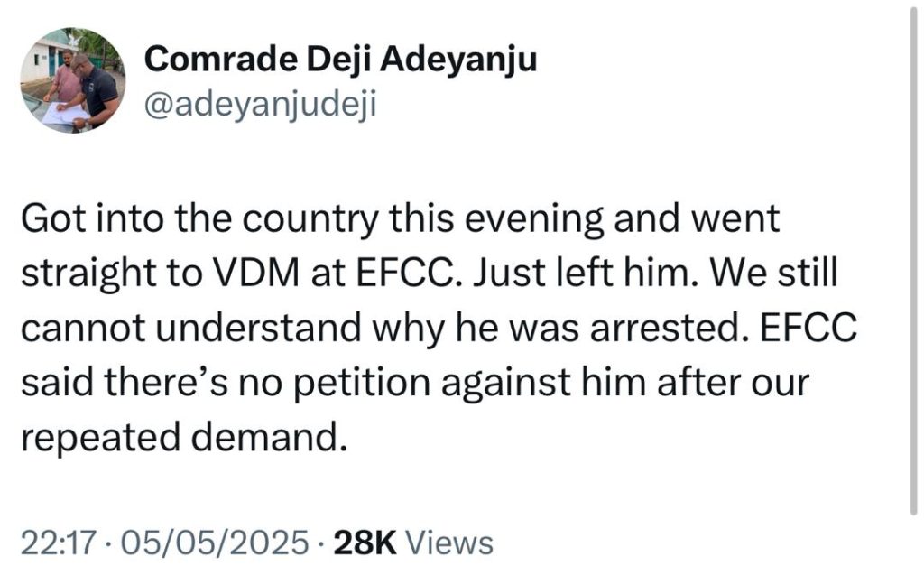
Task: Click the "Views" label
Action: click(450, 543)
